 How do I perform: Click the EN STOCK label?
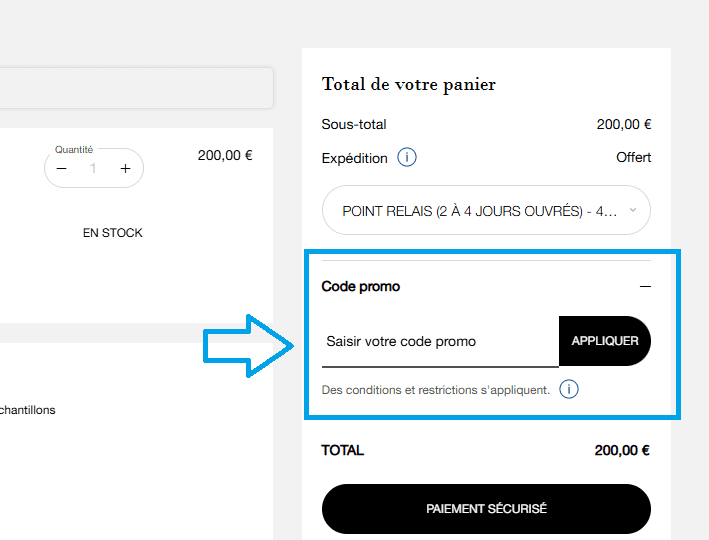coord(112,233)
